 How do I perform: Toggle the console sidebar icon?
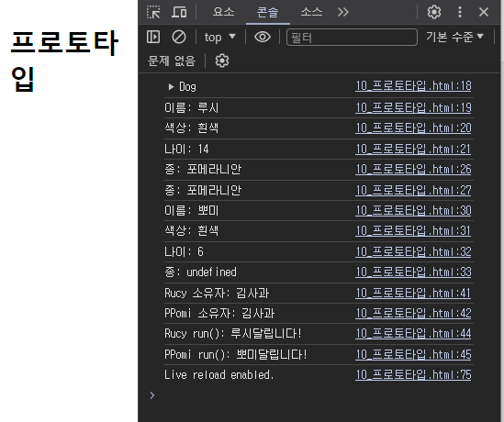tap(153, 37)
